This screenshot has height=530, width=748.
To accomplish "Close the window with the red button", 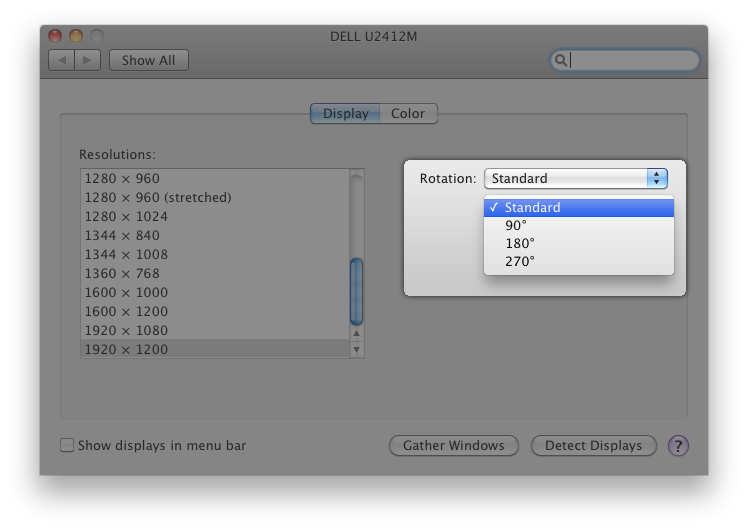I will [55, 36].
